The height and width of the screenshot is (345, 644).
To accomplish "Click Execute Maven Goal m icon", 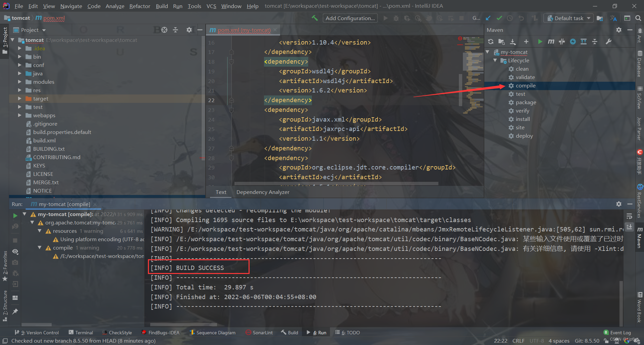I will pyautogui.click(x=551, y=42).
